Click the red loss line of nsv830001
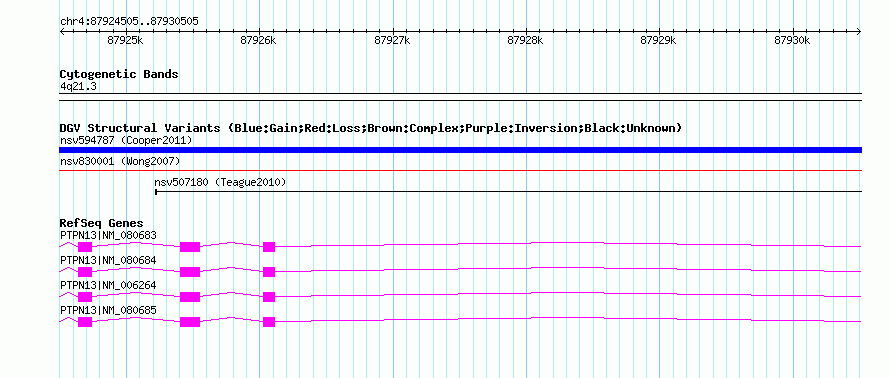This screenshot has height=378, width=890. click(x=460, y=170)
